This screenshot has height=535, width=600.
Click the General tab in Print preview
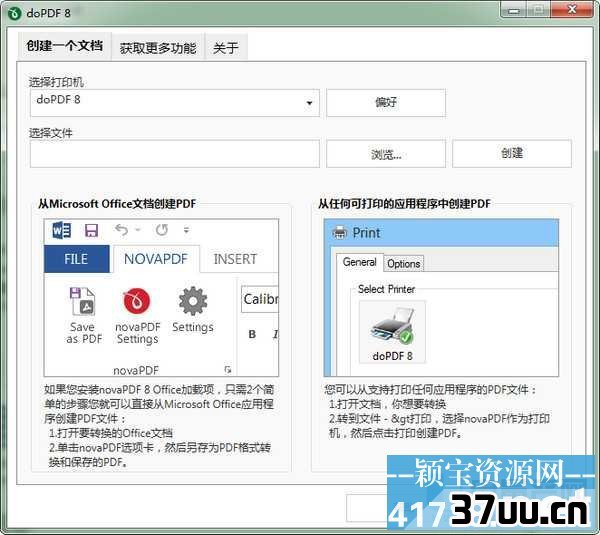click(359, 263)
